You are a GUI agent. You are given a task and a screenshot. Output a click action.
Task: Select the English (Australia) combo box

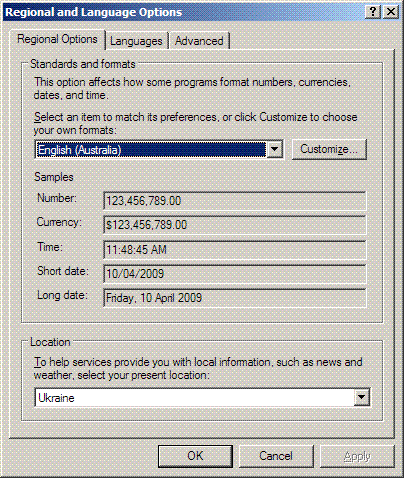point(159,149)
